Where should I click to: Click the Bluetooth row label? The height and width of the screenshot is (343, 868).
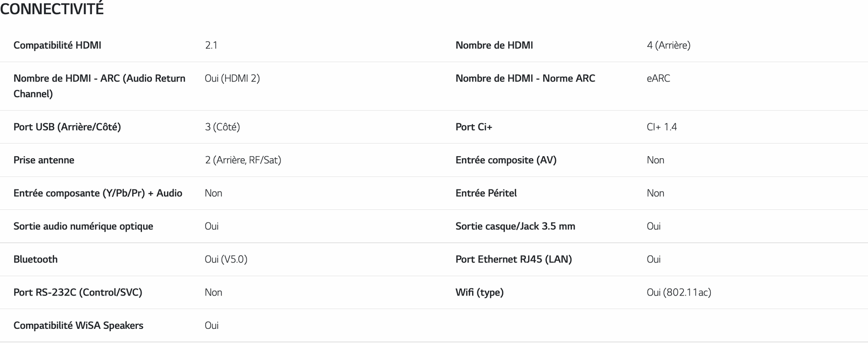(36, 259)
